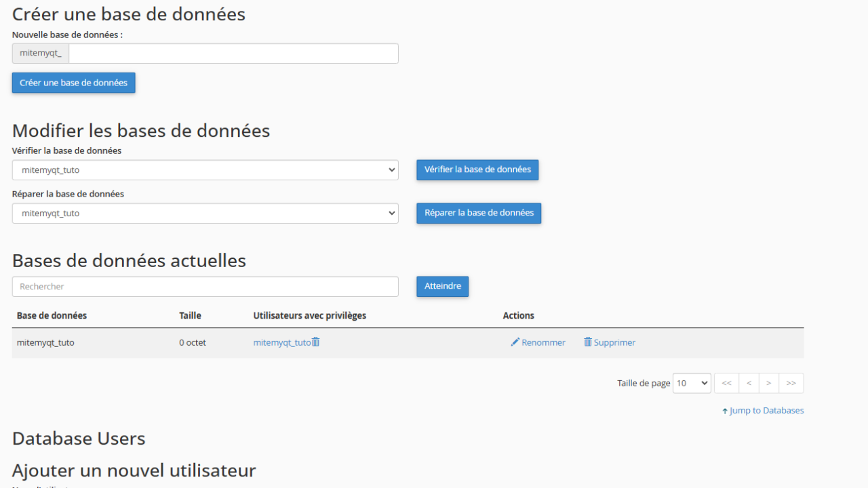Click the blue Réparer la base de données button
Image resolution: width=868 pixels, height=488 pixels.
(479, 213)
